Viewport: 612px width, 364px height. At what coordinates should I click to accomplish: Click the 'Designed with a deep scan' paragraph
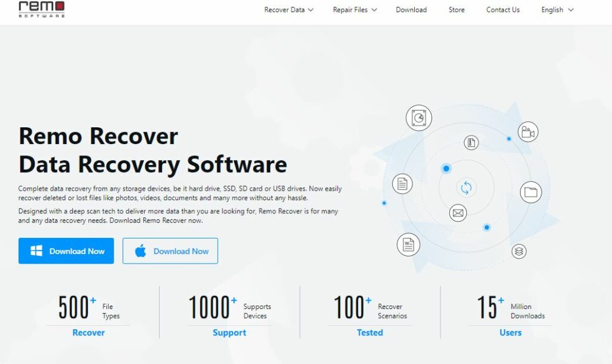point(178,216)
